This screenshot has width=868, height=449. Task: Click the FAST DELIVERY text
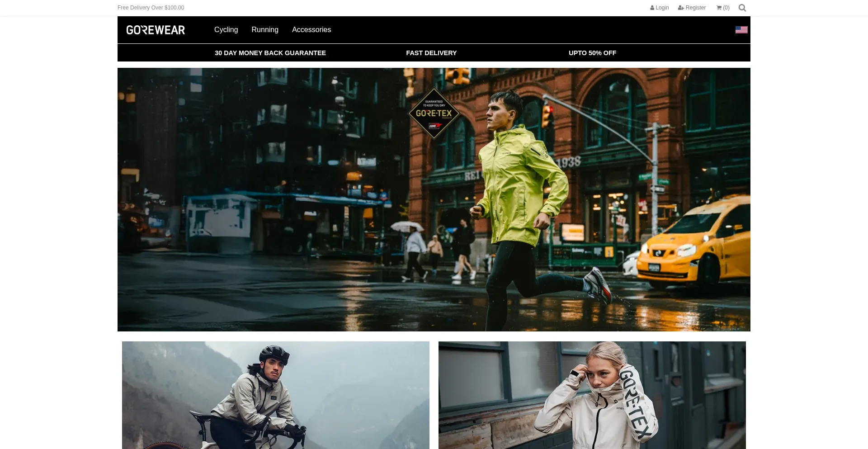431,53
